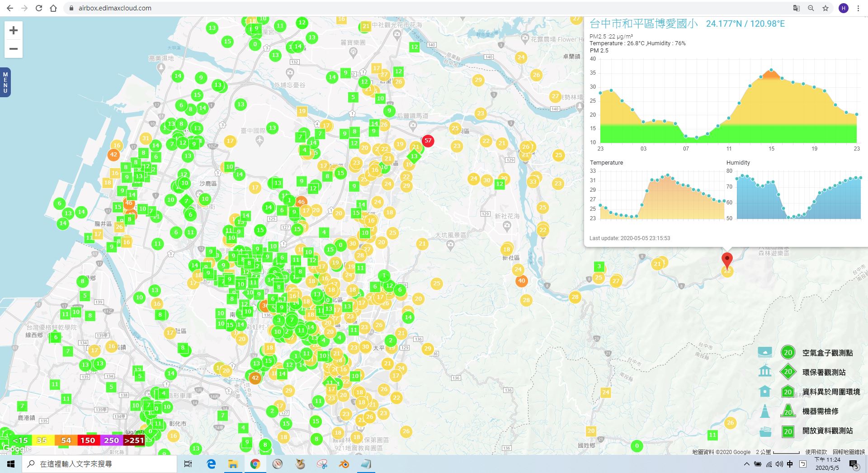Zoom in the map with plus button

coord(14,30)
